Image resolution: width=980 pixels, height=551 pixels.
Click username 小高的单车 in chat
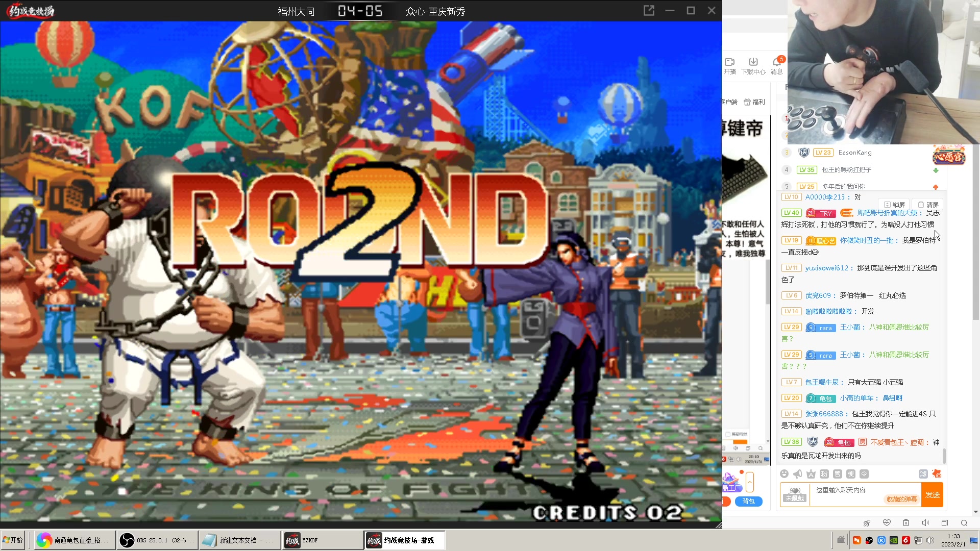point(856,398)
